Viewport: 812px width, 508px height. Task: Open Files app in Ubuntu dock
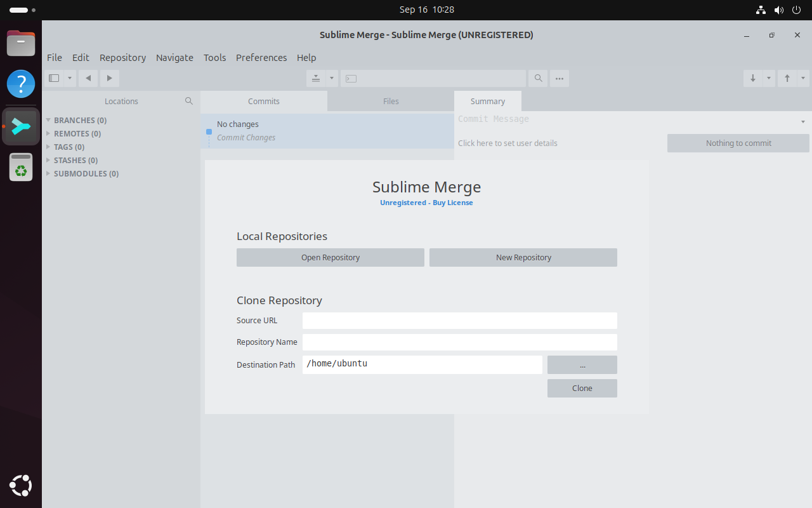(21, 44)
